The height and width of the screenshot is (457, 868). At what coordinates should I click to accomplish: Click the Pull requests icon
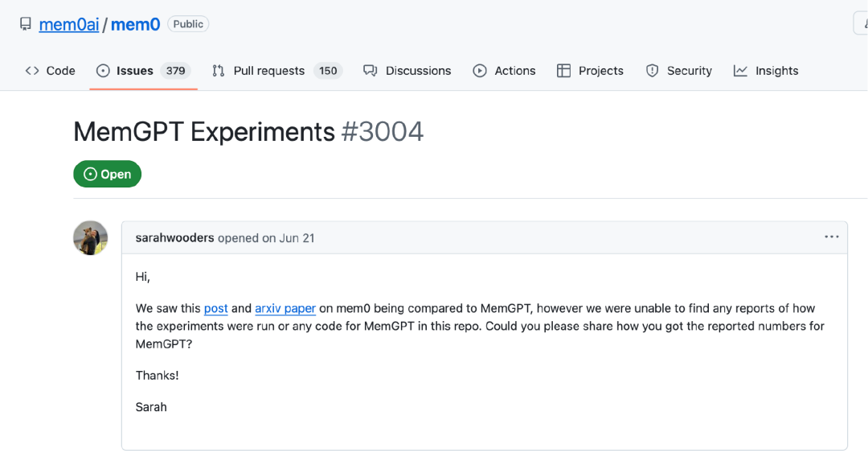click(219, 71)
